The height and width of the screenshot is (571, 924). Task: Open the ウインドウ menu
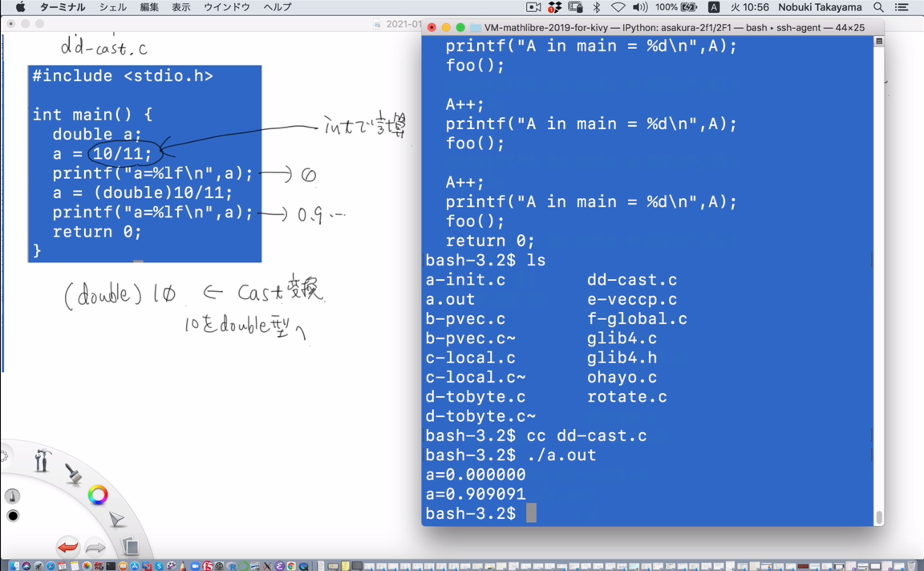(227, 7)
